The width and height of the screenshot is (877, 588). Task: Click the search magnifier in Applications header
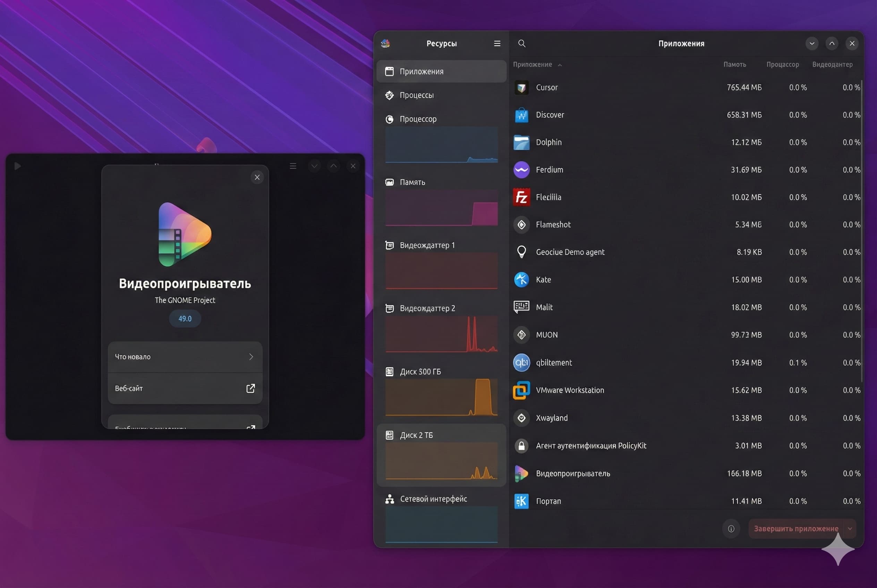[522, 43]
